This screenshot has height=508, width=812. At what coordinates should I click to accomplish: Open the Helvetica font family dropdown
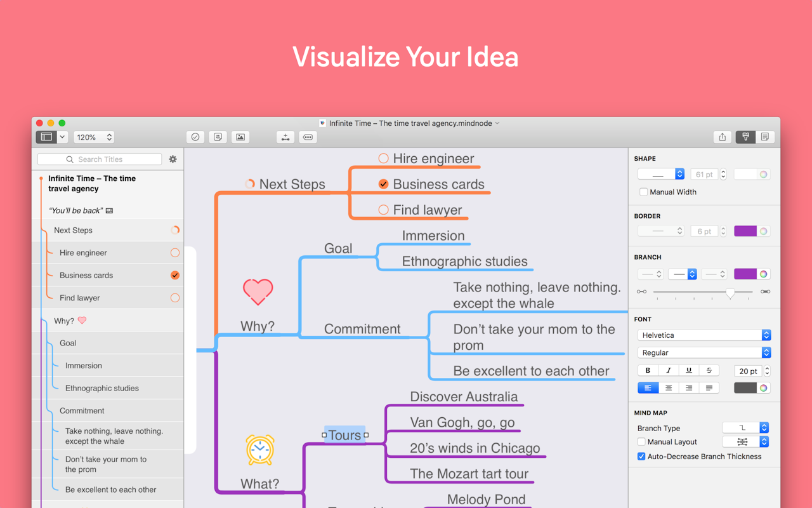704,335
